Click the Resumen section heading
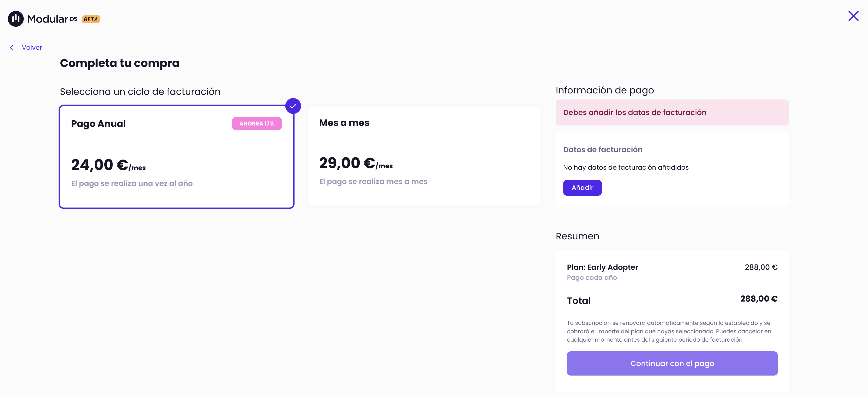The height and width of the screenshot is (396, 868). coord(577,236)
